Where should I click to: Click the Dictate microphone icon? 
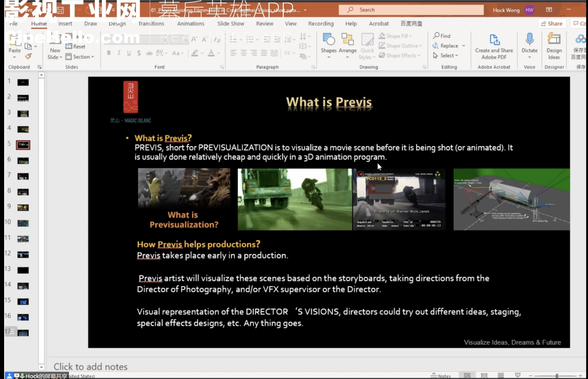529,40
